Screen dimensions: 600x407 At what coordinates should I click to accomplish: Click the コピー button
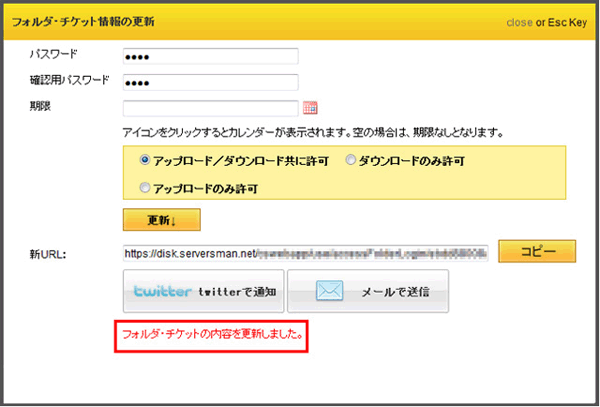(x=537, y=251)
